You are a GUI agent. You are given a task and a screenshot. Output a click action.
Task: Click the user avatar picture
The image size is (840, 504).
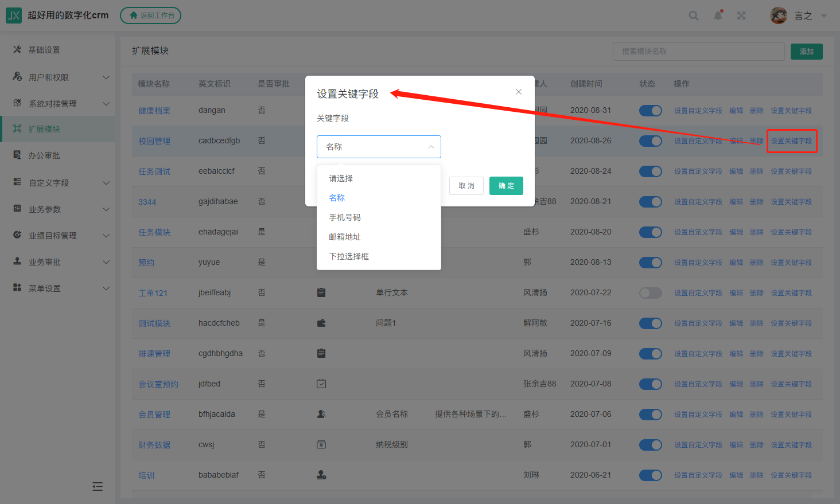(x=779, y=15)
